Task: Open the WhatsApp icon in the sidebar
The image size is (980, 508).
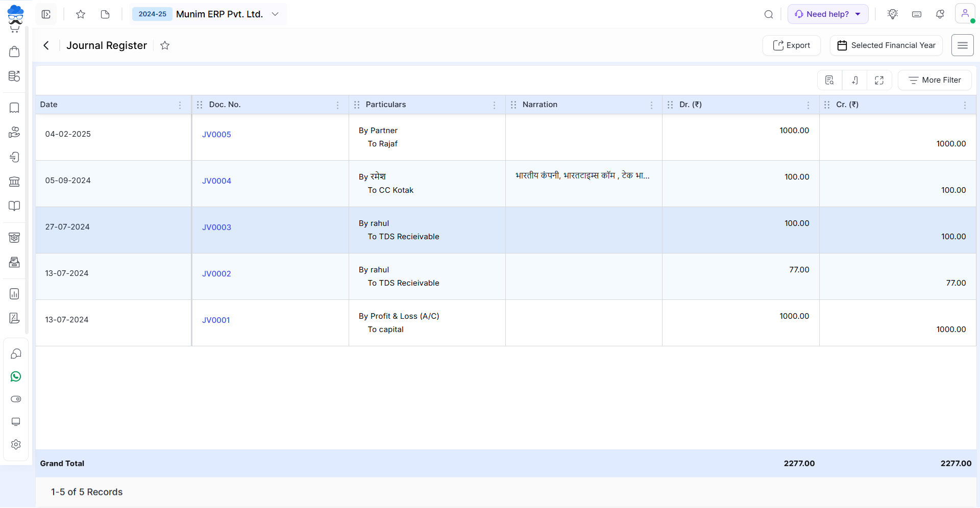Action: [16, 376]
